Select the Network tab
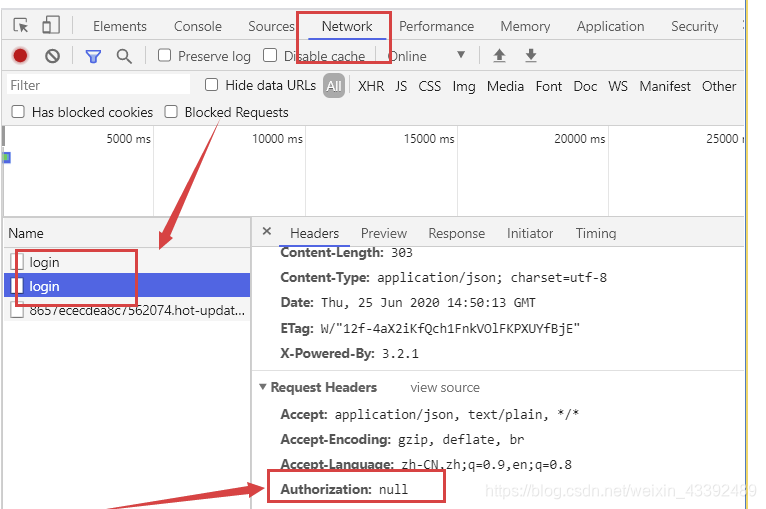 [347, 26]
